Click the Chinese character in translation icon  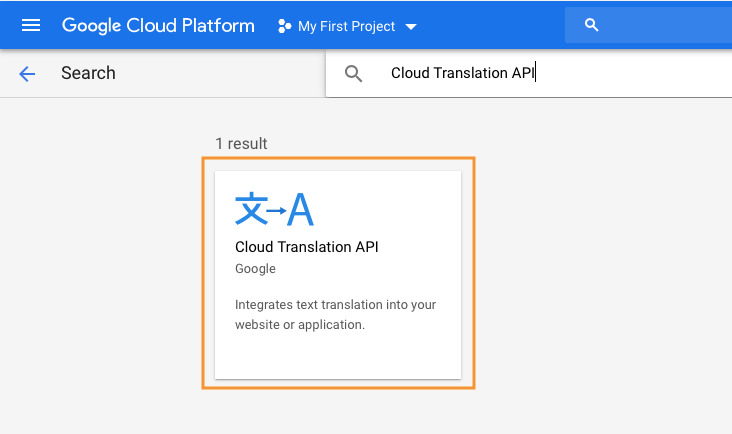coord(252,209)
